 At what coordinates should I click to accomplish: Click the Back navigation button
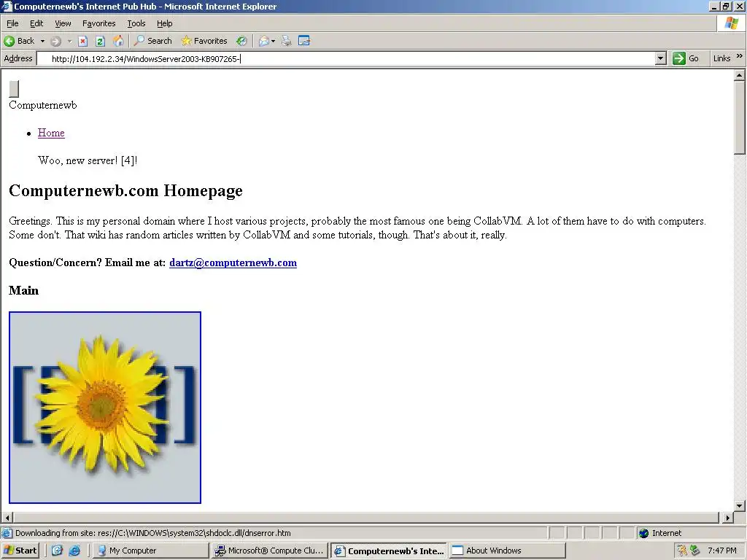(x=19, y=41)
